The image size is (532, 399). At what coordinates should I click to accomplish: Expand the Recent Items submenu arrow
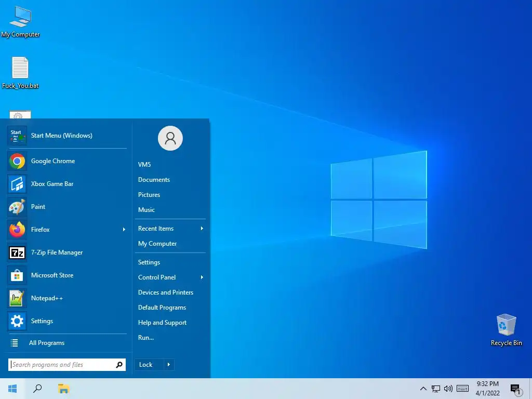202,229
